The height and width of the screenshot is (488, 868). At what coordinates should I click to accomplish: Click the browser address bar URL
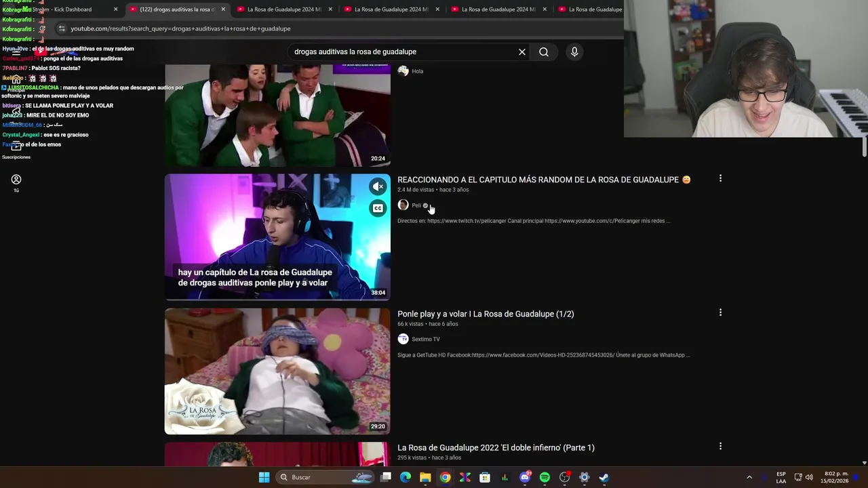click(x=180, y=28)
